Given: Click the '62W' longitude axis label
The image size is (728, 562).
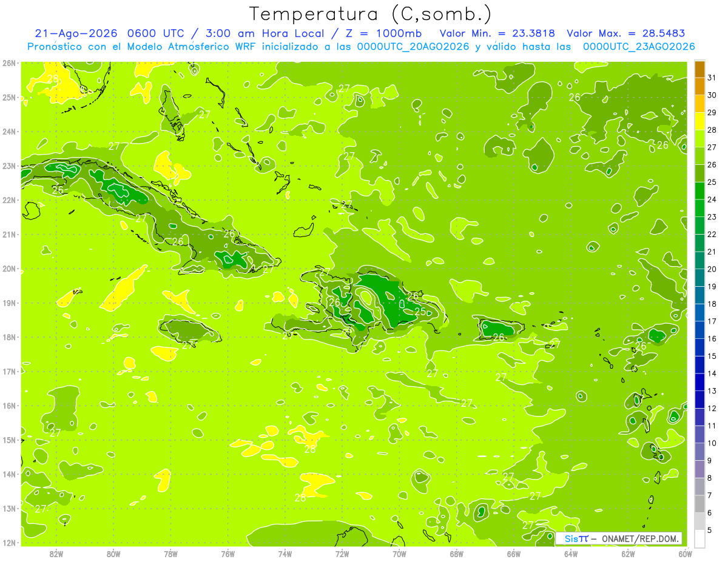Looking at the screenshot, I should coord(628,554).
